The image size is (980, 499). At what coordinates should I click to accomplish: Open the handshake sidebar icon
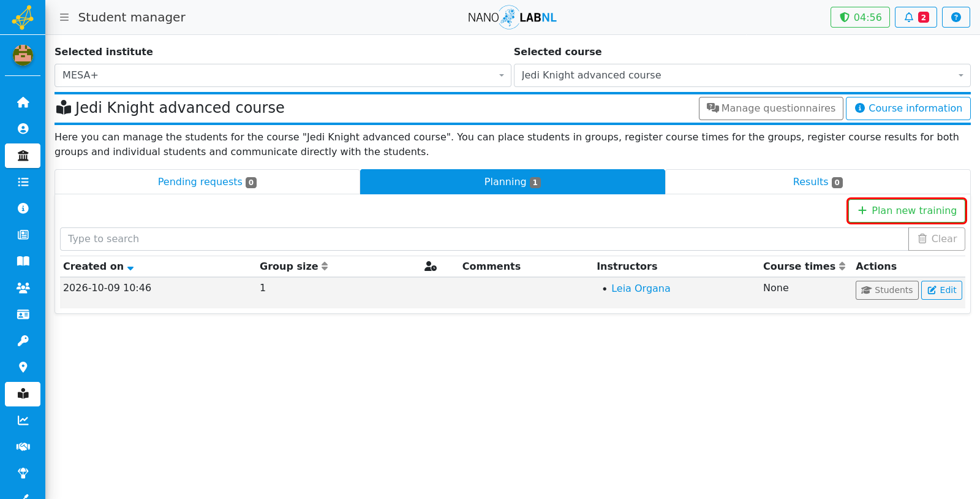23,447
